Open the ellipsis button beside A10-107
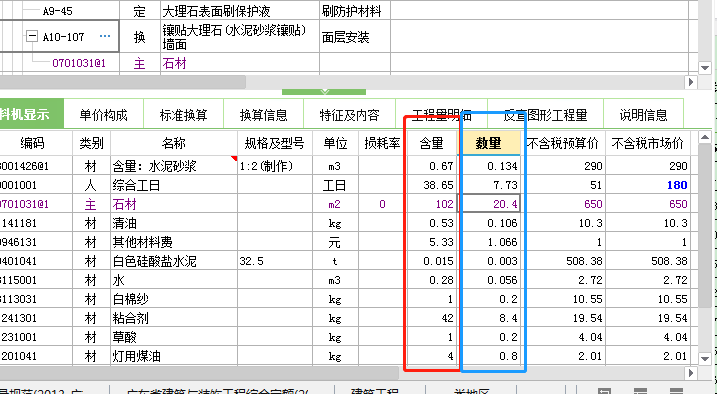This screenshot has width=717, height=394. (x=105, y=36)
